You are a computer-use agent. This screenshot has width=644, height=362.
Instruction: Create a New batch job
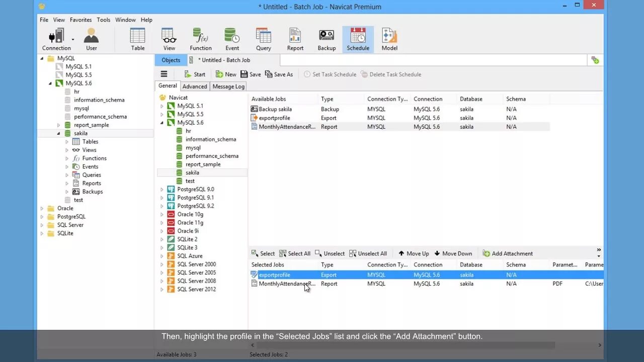point(226,74)
